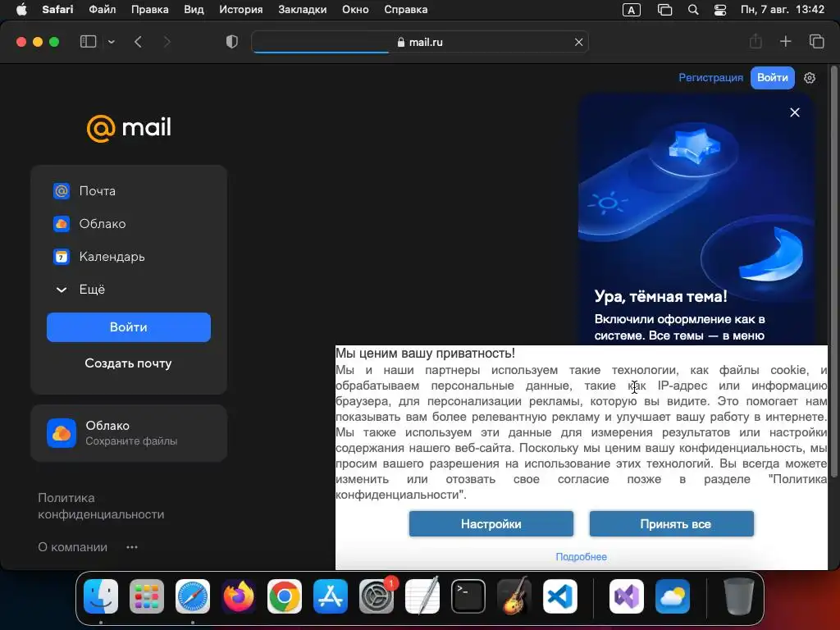This screenshot has width=840, height=630.
Task: Expand the Ещё section
Action: (80, 290)
